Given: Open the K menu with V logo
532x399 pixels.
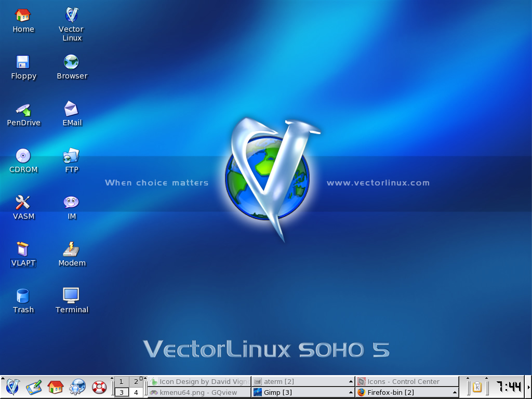Looking at the screenshot, I should (x=13, y=387).
